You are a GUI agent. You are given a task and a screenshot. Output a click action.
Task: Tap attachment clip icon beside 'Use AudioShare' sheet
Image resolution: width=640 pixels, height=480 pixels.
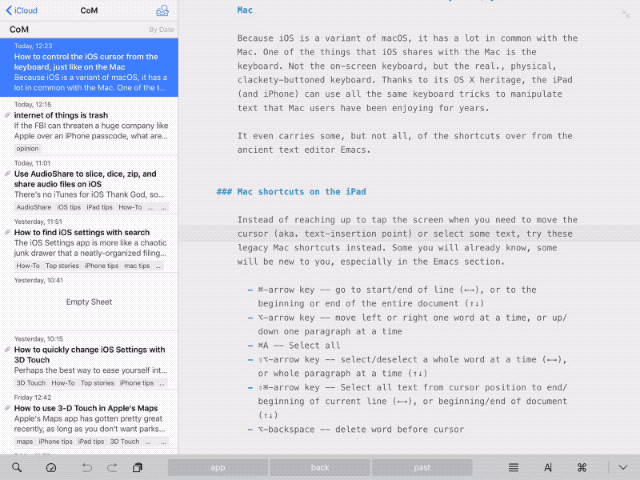(x=7, y=174)
